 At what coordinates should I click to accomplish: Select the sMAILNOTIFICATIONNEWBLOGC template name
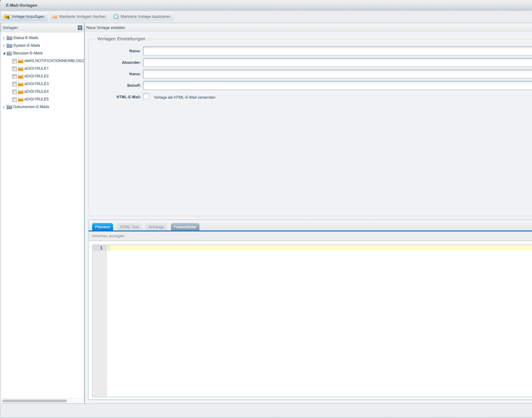coord(54,61)
